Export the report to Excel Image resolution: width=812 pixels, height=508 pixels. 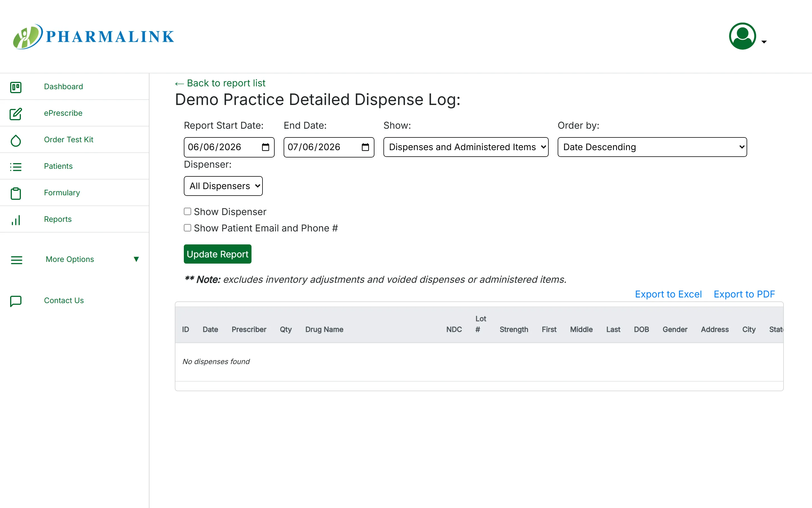(668, 294)
